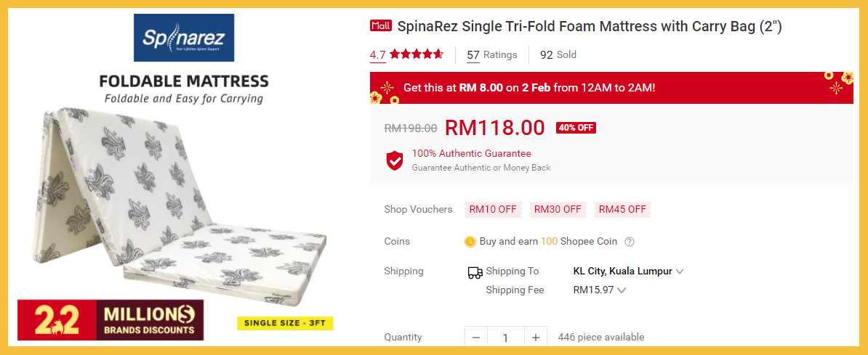Image resolution: width=868 pixels, height=355 pixels.
Task: Decrease quantity with the minus button
Action: click(476, 338)
